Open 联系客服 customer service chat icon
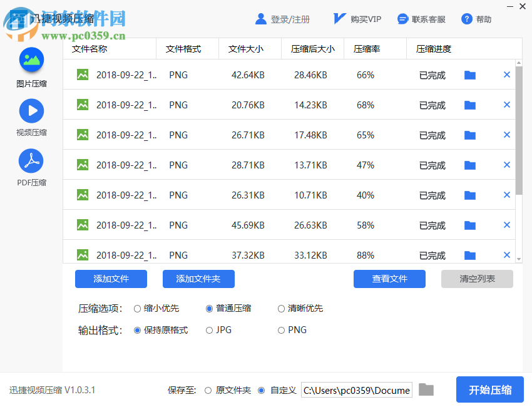Screen dimensions: 532x407 tap(402, 18)
